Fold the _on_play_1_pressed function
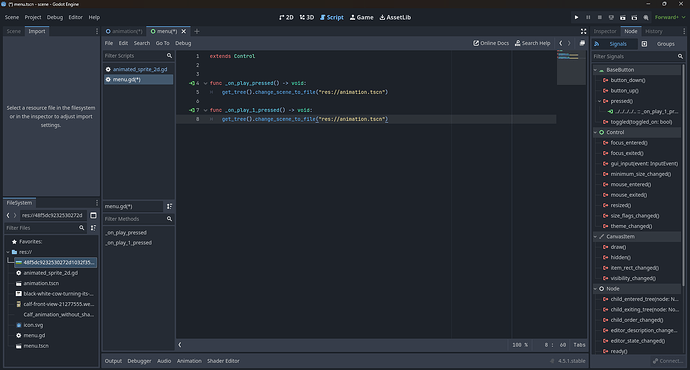 click(206, 110)
